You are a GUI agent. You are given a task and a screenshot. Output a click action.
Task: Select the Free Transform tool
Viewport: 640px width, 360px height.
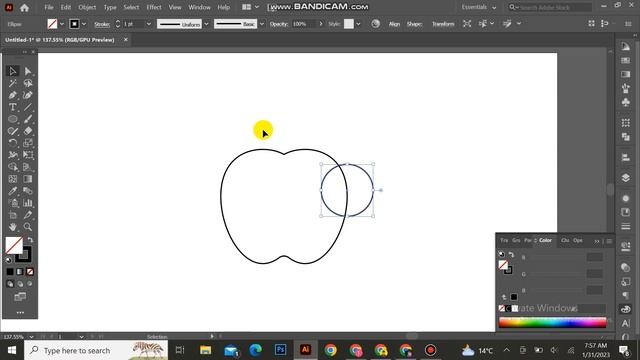28,155
